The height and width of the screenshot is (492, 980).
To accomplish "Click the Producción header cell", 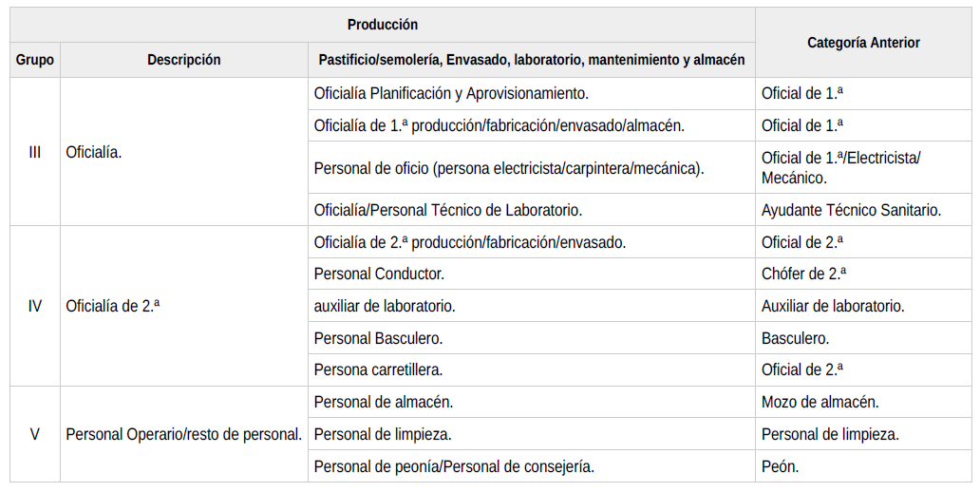I will point(383,25).
